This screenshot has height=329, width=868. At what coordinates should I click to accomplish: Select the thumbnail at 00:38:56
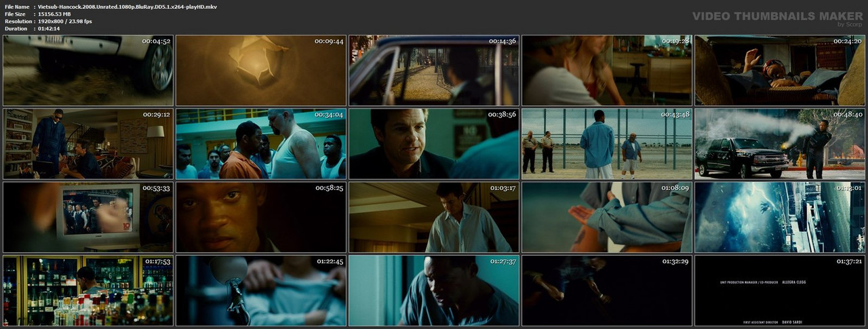pyautogui.click(x=434, y=144)
